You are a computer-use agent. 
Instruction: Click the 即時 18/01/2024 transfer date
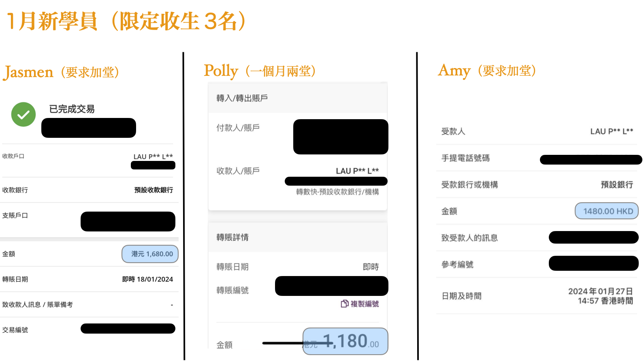click(x=147, y=279)
